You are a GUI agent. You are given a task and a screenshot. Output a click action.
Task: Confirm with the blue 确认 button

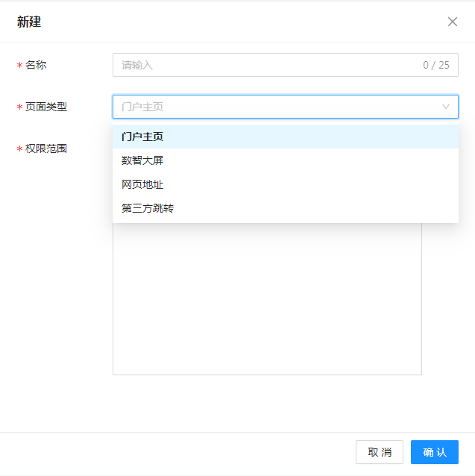pos(434,452)
